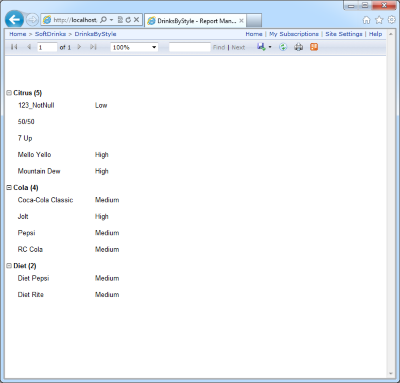Select the Coca-Cola Classic entry
Screen dimensions: 400x383
45,200
